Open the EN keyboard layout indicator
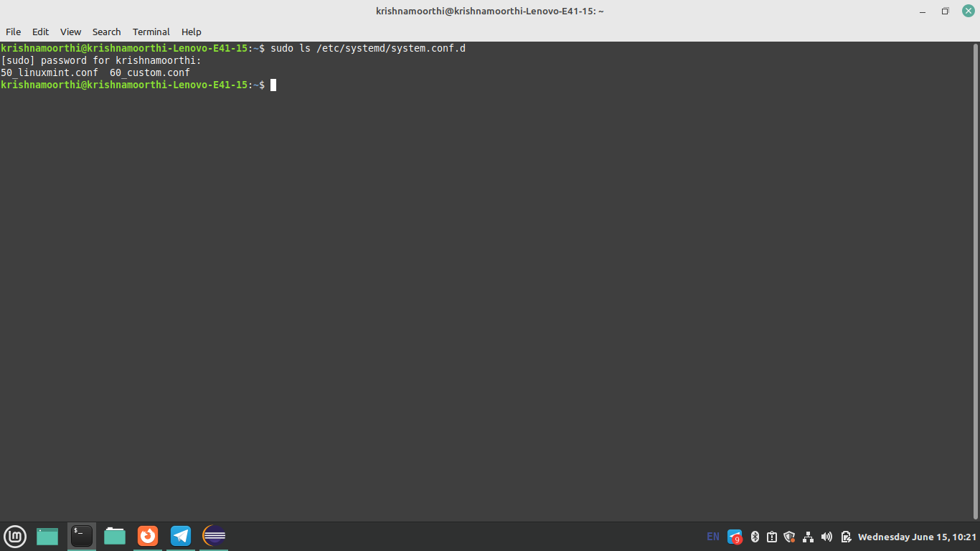The width and height of the screenshot is (980, 551). tap(712, 537)
